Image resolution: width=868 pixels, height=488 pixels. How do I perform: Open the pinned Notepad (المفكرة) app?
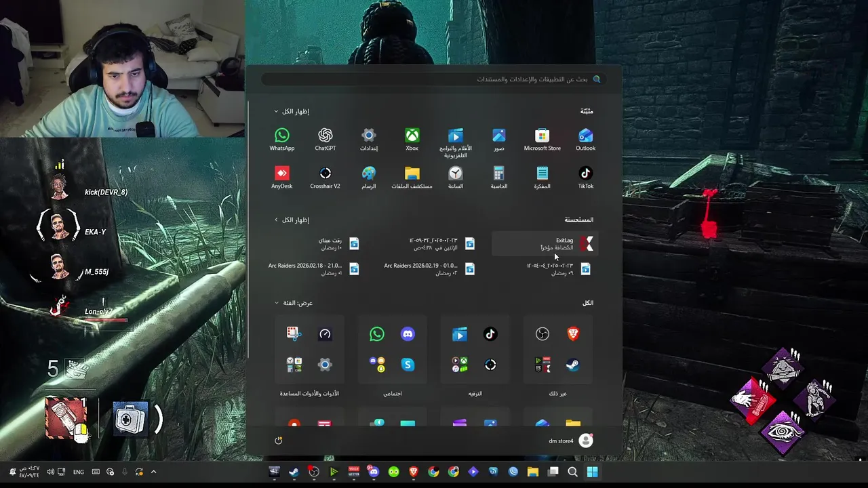[x=542, y=178]
